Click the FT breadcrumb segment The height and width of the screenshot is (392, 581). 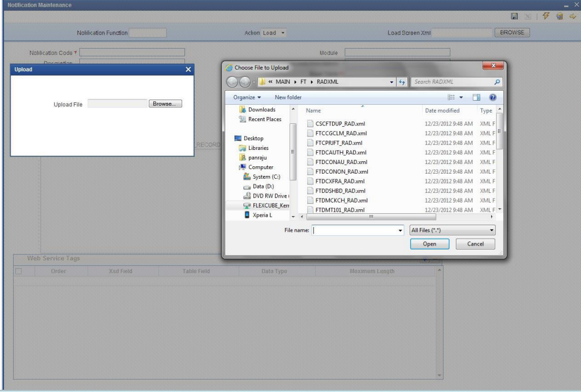coord(303,82)
